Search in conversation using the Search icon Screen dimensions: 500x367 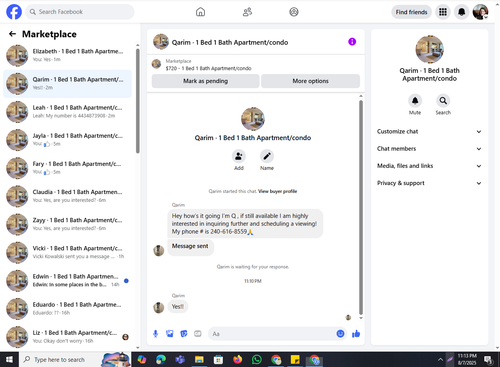tap(443, 100)
